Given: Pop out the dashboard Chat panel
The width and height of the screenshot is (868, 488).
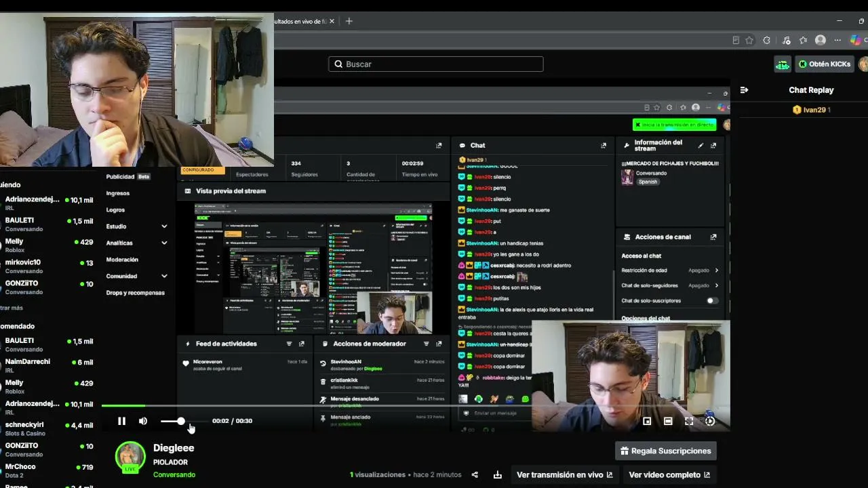Looking at the screenshot, I should pyautogui.click(x=604, y=146).
